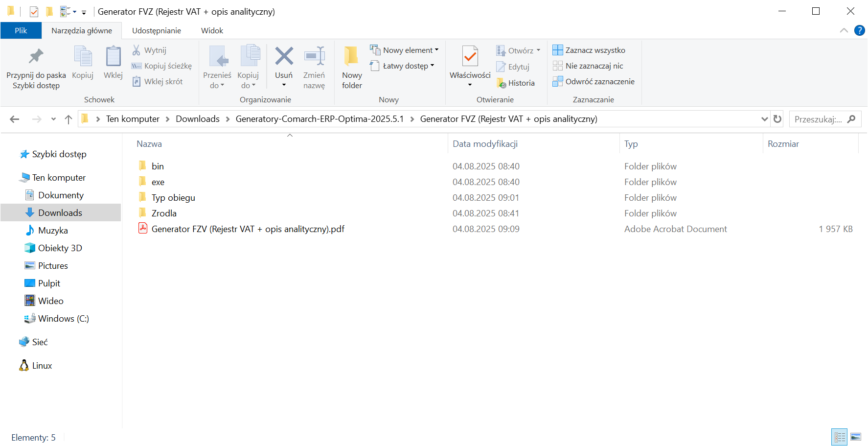The width and height of the screenshot is (868, 446).
Task: Click Downloads breadcrumb in address bar
Action: 198,119
